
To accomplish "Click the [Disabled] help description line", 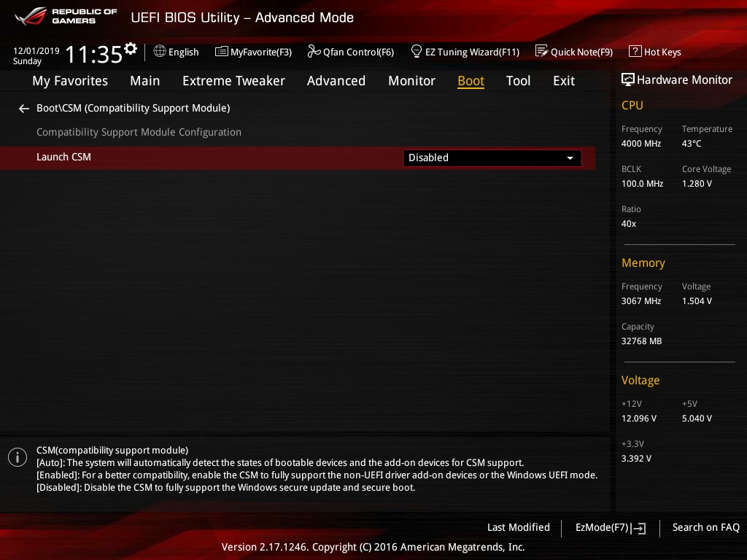I will click(x=226, y=488).
